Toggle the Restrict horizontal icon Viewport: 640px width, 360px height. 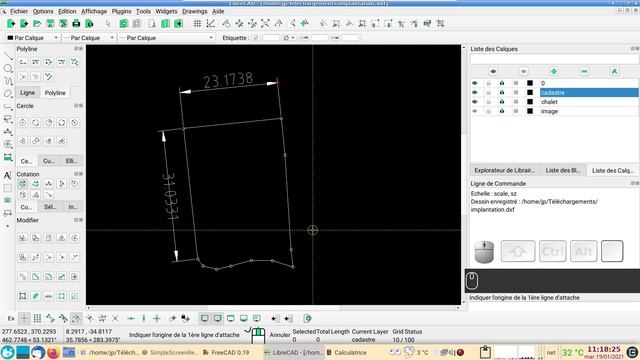click(131, 318)
